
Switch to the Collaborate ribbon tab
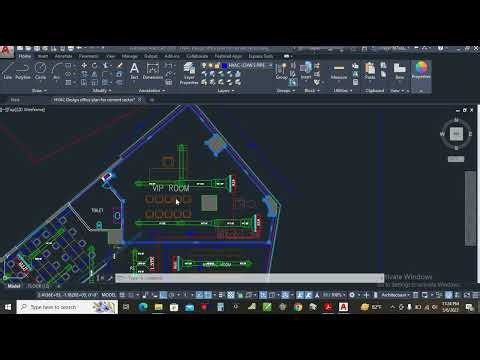tap(197, 56)
